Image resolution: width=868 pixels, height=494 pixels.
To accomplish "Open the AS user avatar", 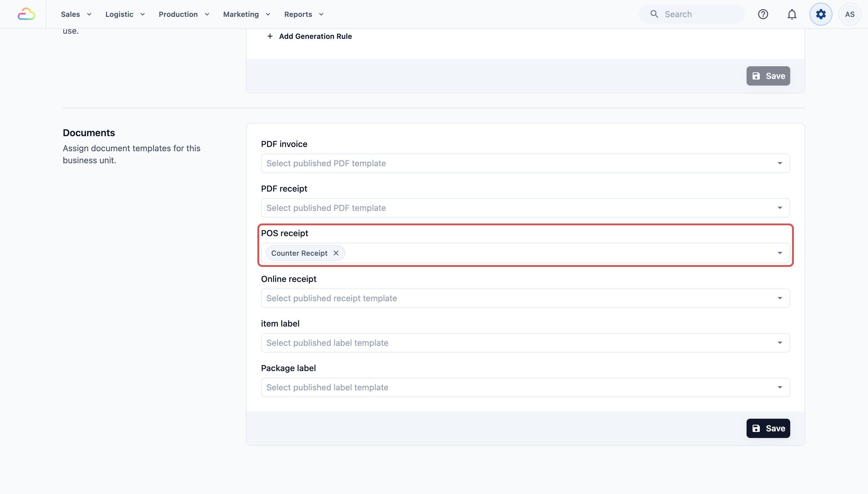I will pyautogui.click(x=849, y=14).
